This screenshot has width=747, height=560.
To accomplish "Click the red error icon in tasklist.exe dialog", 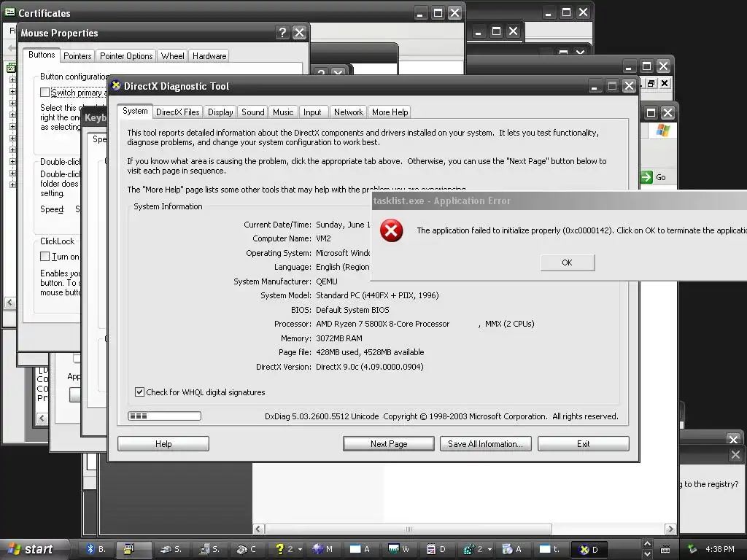I will tap(391, 230).
